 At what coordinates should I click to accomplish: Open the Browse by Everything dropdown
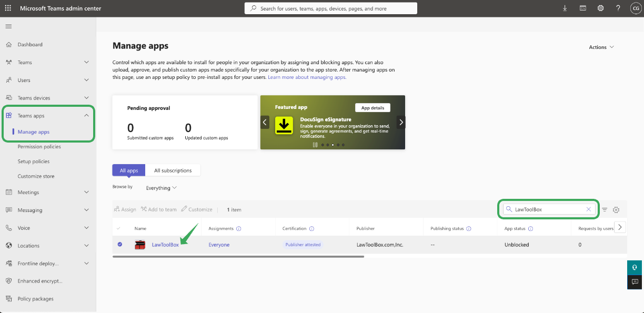point(161,188)
